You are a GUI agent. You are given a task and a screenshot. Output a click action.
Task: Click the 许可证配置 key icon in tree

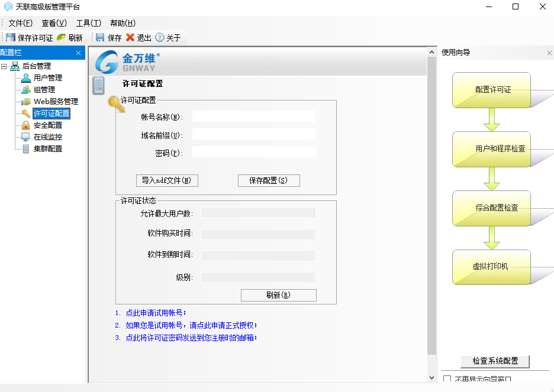coord(26,114)
